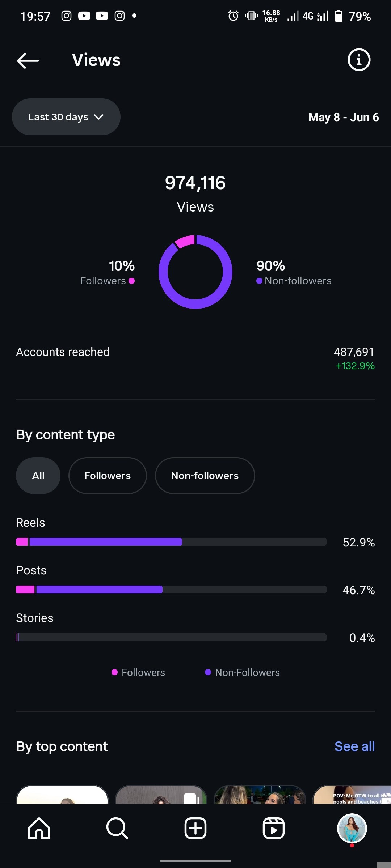Tap the create new post plus icon
This screenshot has height=868, width=391.
pyautogui.click(x=195, y=828)
